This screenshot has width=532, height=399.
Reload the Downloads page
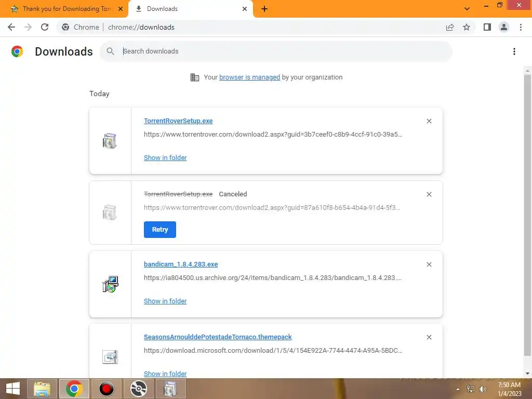click(x=45, y=27)
